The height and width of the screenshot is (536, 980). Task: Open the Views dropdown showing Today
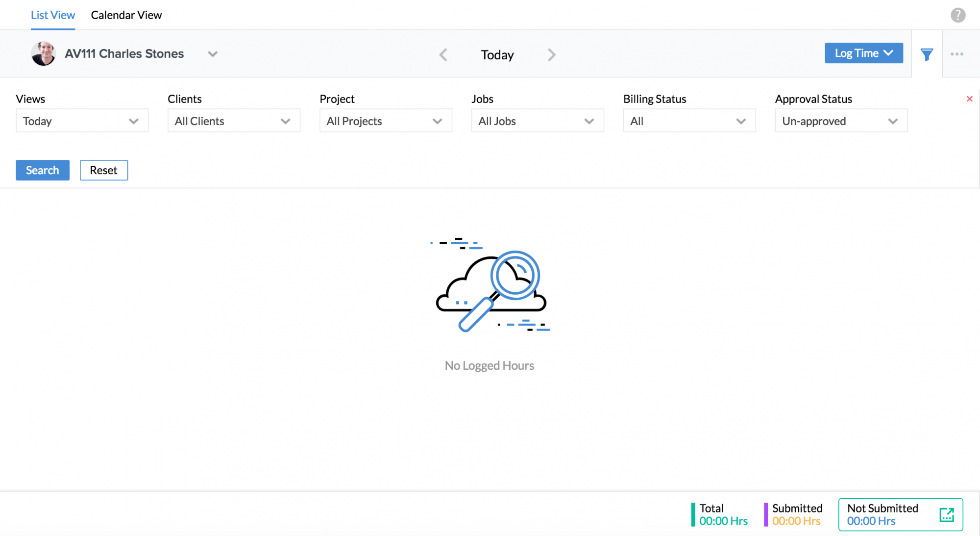click(82, 121)
